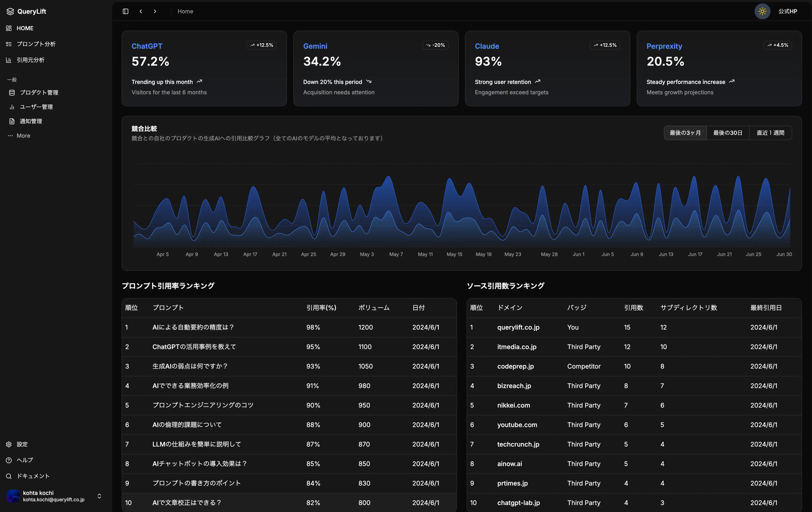Click the Perprexity card title
The width and height of the screenshot is (812, 512).
664,46
